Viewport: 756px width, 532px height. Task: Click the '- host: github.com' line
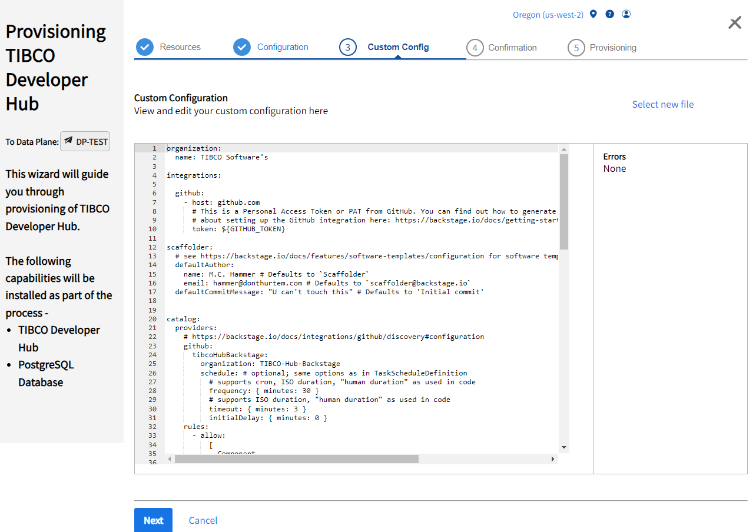tap(221, 202)
